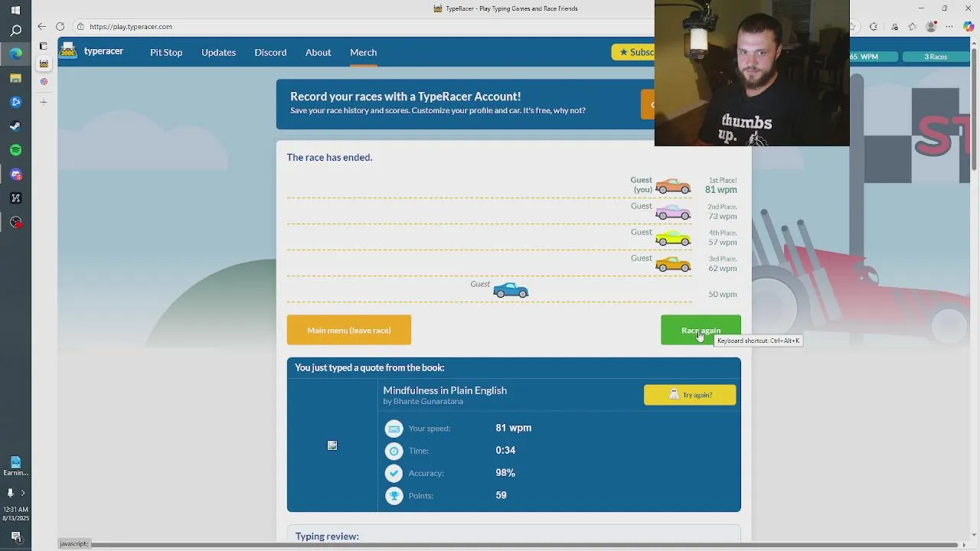Select the TypeRacer vertical tab icon
Image resolution: width=980 pixels, height=551 pixels.
coord(44,64)
